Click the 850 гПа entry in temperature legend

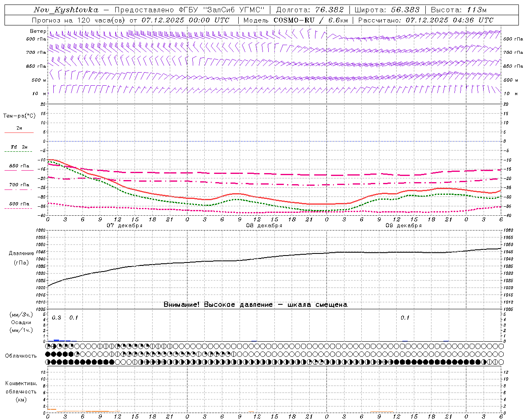click(x=19, y=168)
